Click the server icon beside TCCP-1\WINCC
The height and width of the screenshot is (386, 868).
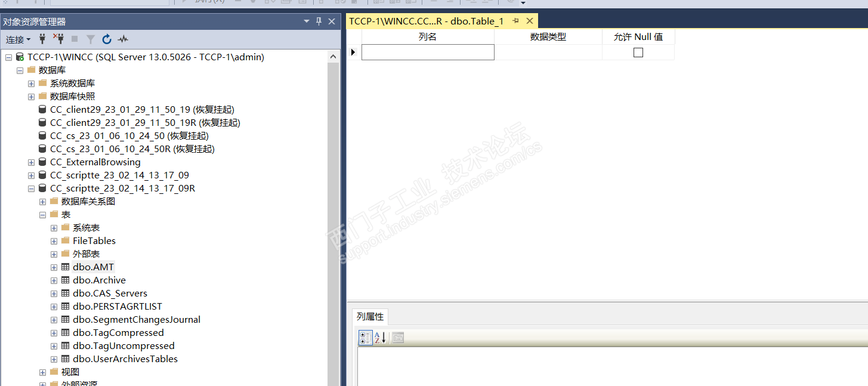[x=20, y=57]
